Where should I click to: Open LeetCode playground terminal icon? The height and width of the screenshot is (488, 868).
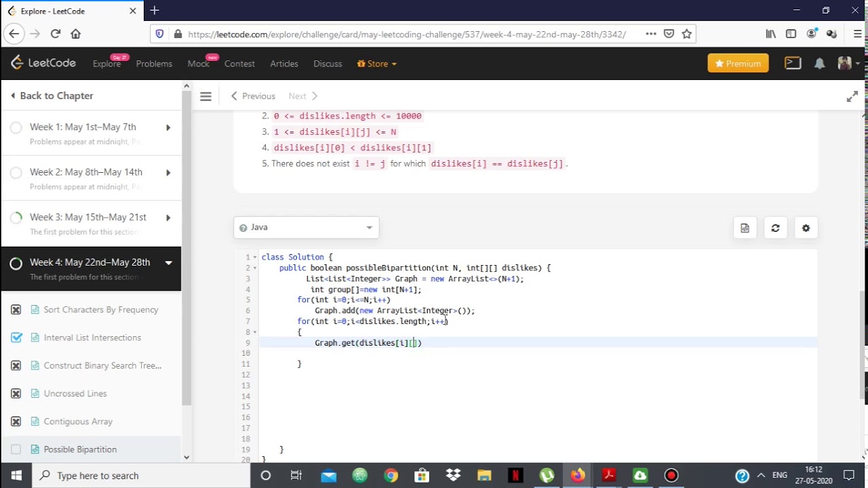pos(793,63)
